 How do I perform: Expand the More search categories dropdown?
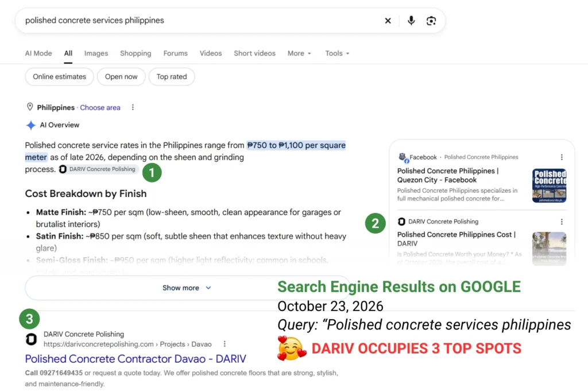[x=299, y=53]
